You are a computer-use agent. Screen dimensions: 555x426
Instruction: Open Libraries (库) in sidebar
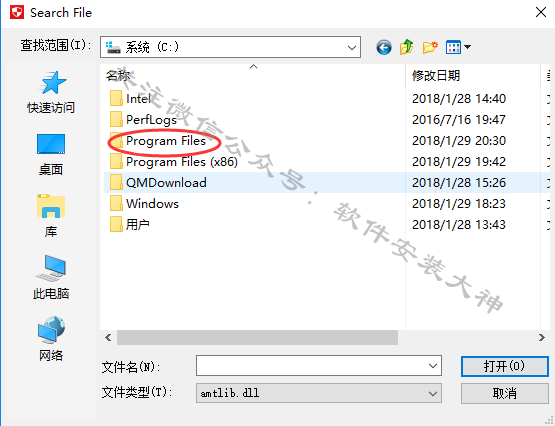tap(51, 216)
